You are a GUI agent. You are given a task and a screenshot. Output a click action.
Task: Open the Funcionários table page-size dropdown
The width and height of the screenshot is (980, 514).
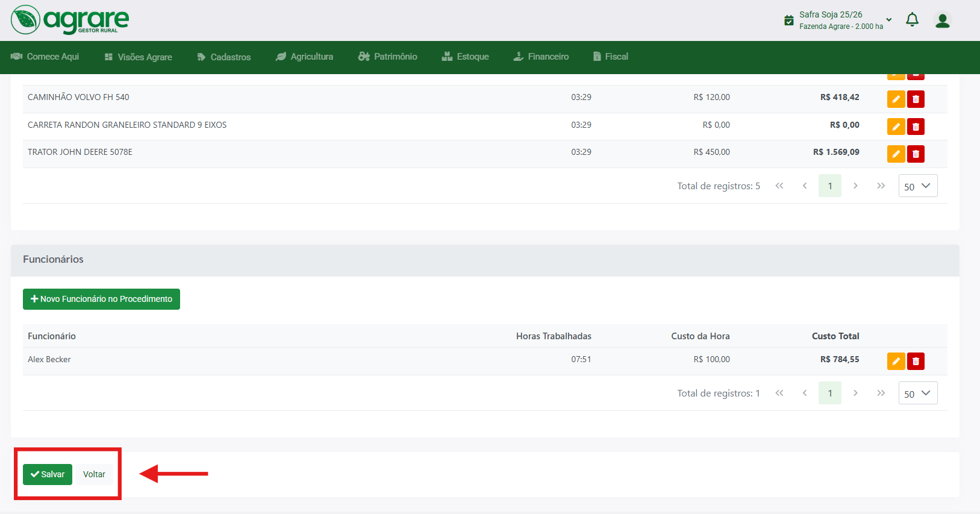[x=917, y=393]
